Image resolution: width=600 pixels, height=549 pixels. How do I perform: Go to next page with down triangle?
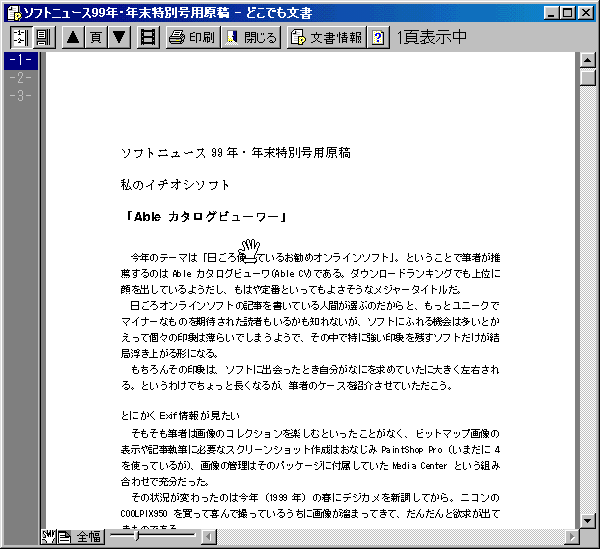coord(119,37)
